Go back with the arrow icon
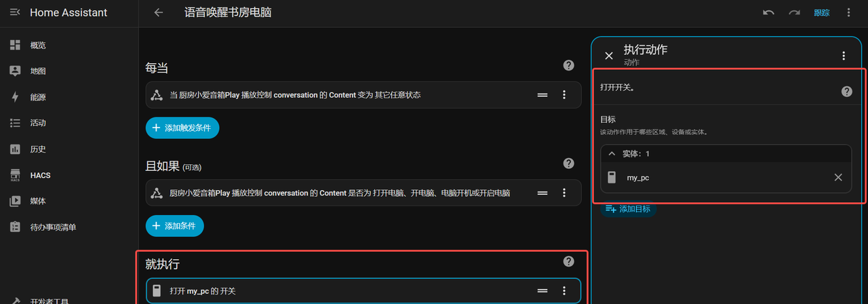The width and height of the screenshot is (868, 304). tap(159, 12)
